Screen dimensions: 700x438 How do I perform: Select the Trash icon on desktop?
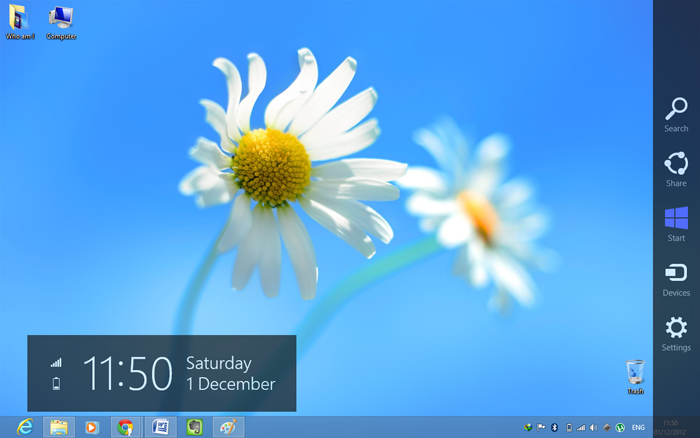point(634,374)
